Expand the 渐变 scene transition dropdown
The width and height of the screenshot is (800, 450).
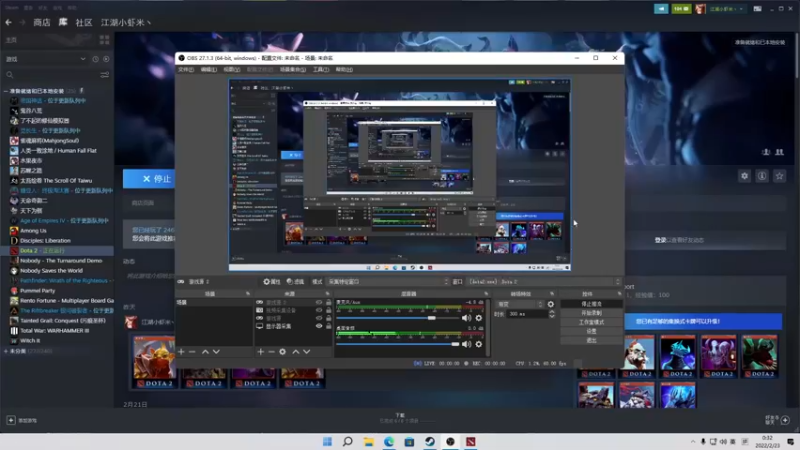pyautogui.click(x=519, y=304)
